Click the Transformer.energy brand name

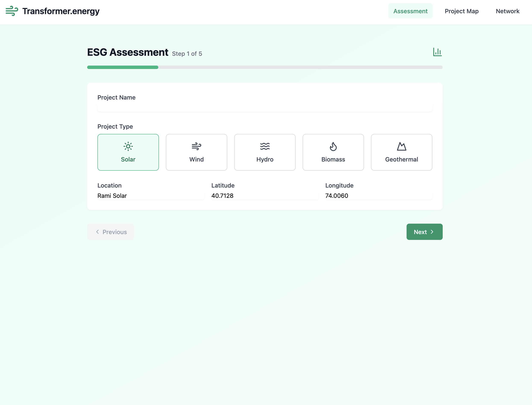coord(61,11)
